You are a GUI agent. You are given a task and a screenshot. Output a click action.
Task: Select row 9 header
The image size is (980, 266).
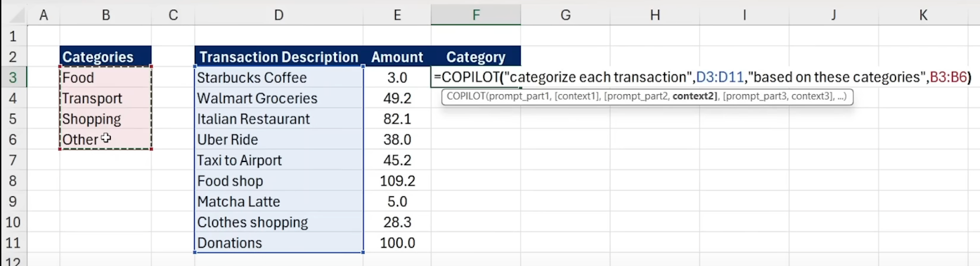tap(13, 202)
